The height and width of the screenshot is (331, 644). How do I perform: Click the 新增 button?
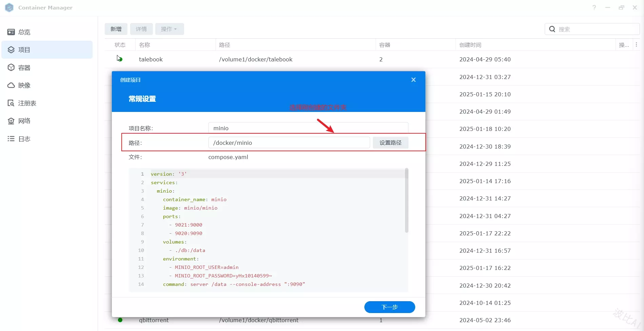click(116, 29)
